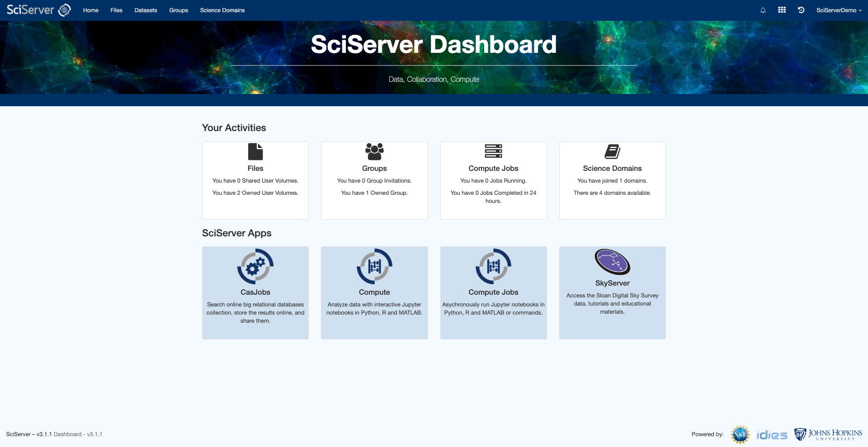Open the apps grid icon

click(782, 10)
